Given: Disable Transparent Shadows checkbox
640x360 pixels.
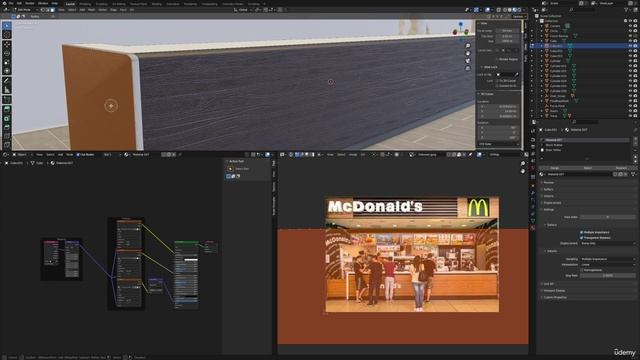Looking at the screenshot, I should coord(582,238).
